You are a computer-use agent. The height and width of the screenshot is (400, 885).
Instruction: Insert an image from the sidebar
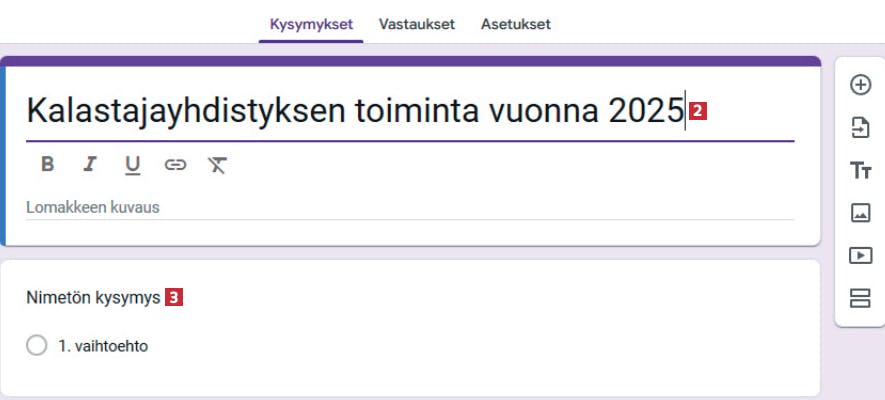coord(860,213)
